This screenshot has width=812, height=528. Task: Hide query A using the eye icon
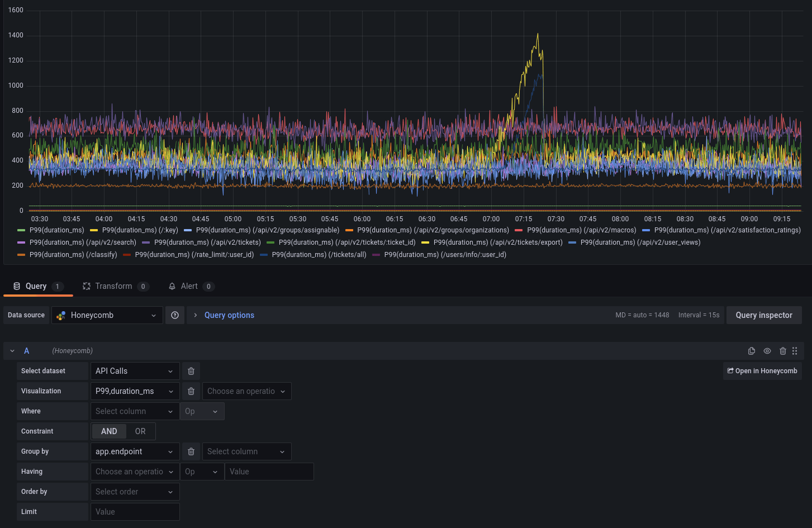(x=767, y=351)
